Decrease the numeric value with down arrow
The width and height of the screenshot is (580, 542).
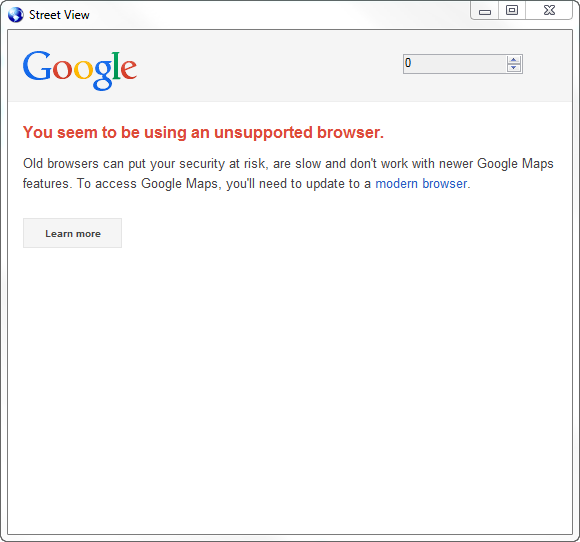[513, 68]
